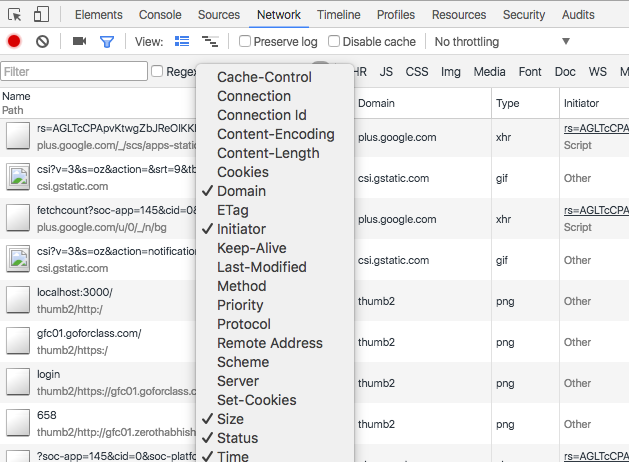Switch to large request rows view
This screenshot has width=629, height=462.
182,41
